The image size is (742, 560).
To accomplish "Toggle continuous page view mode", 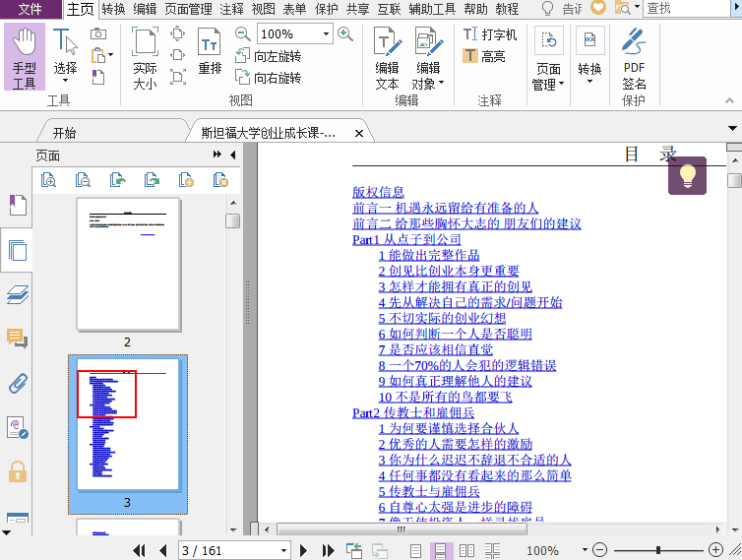I will click(x=441, y=550).
